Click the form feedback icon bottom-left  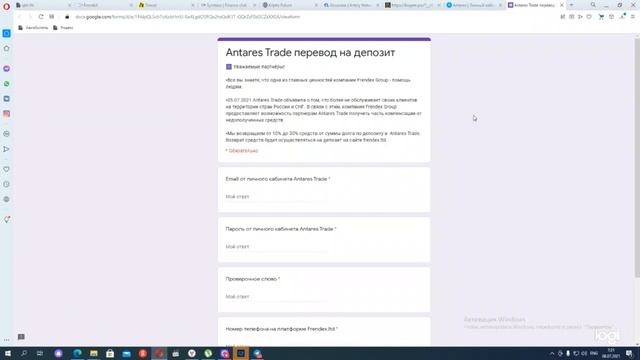[21, 337]
